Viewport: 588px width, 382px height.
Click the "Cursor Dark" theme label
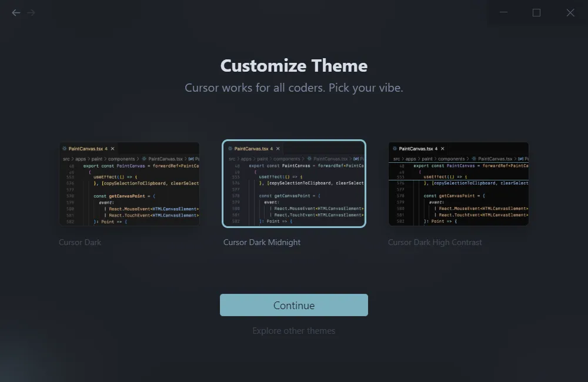[80, 242]
